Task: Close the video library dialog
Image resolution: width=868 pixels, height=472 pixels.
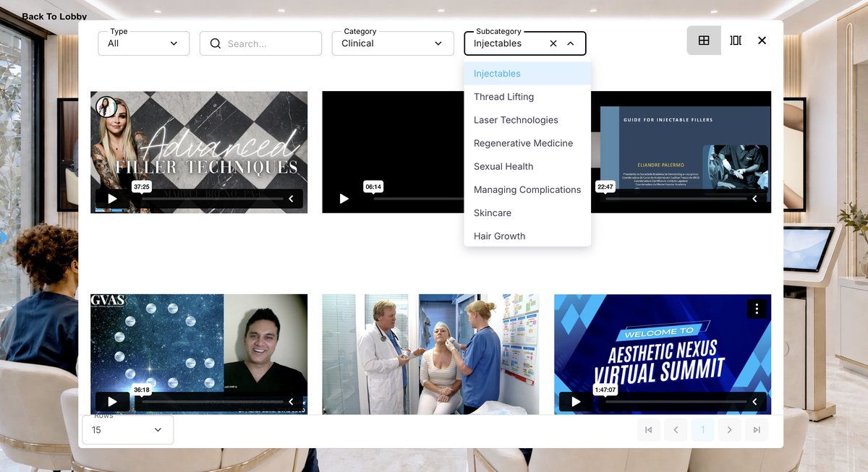Action: 762,40
